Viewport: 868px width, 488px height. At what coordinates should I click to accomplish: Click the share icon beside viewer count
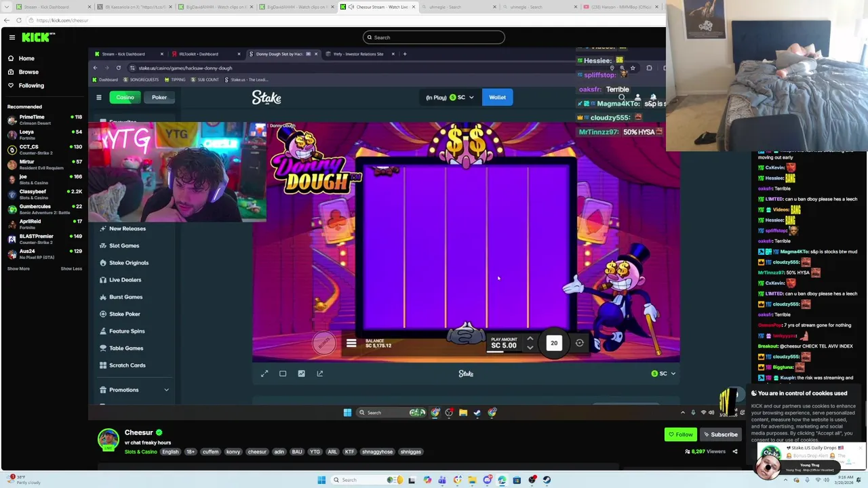(734, 451)
